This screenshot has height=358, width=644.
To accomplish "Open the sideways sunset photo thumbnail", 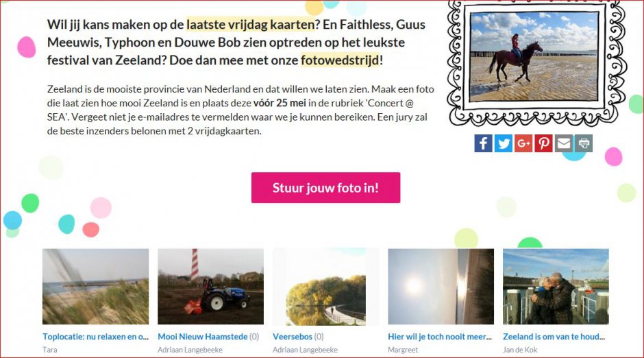I will pos(441,287).
